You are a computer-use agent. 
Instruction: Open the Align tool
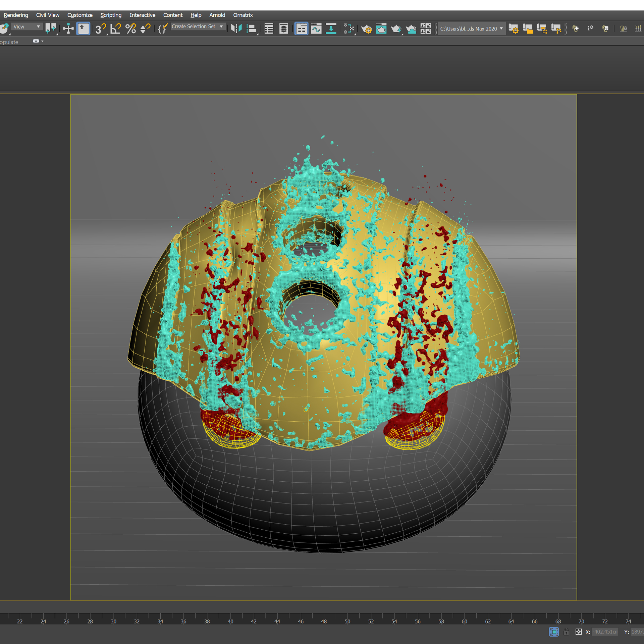point(251,29)
